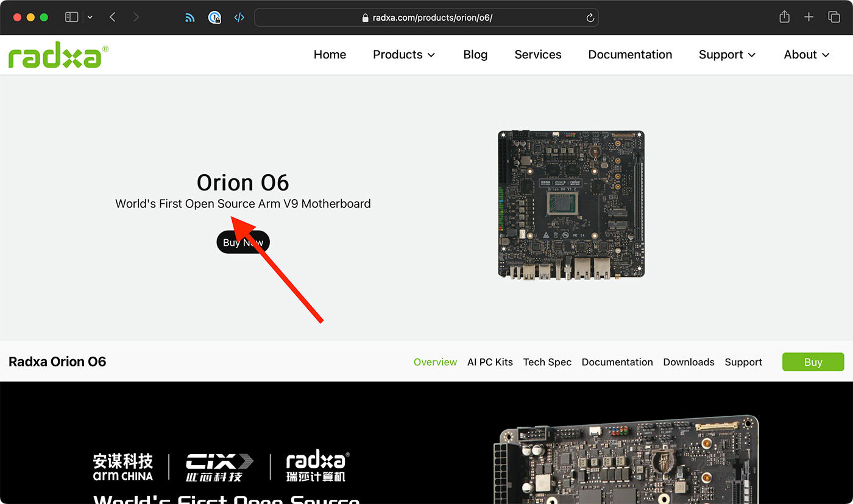Screen dimensions: 853x504
Task: Click the Radxa Orion O6 title
Action: (x=57, y=362)
